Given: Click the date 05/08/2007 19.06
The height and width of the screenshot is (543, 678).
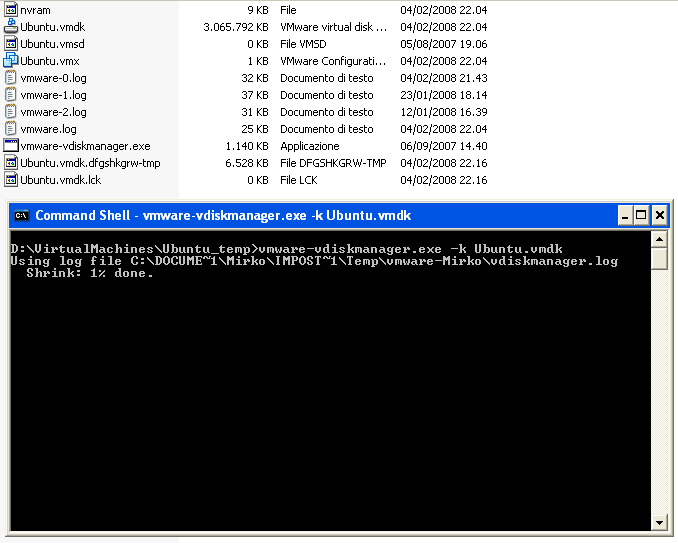Looking at the screenshot, I should (444, 44).
